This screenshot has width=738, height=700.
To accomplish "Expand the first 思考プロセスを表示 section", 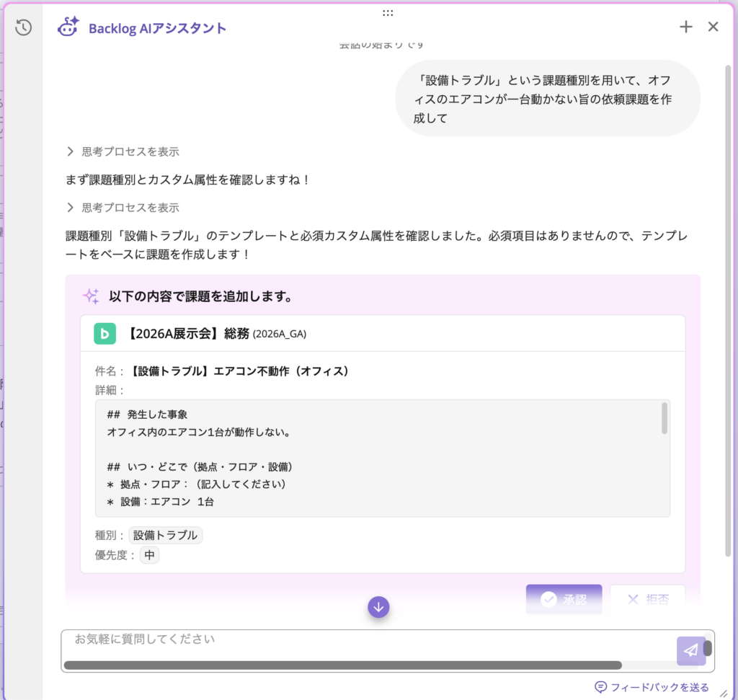I will click(x=123, y=151).
